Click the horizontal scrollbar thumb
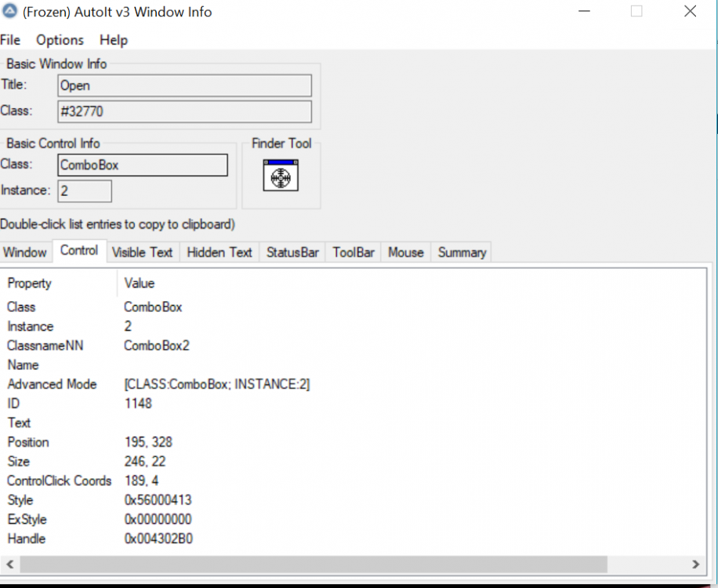 314,564
